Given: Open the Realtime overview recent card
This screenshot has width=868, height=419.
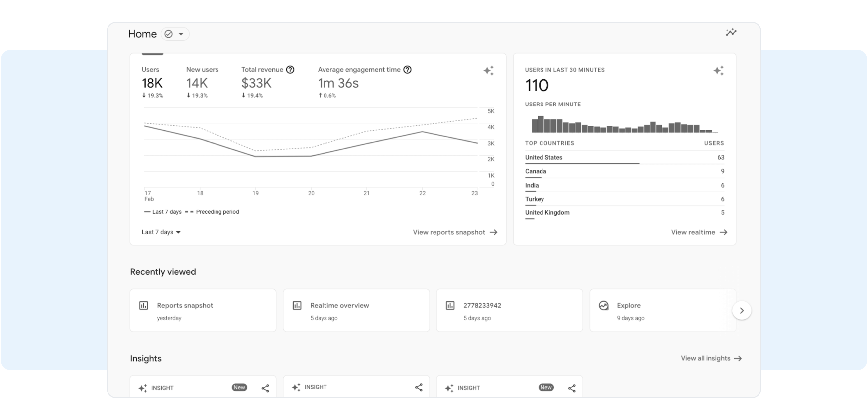Looking at the screenshot, I should click(x=356, y=311).
